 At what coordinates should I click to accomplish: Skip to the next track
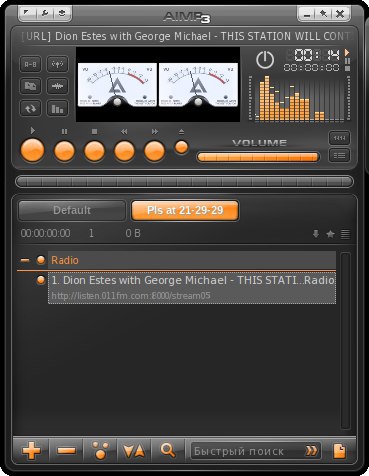point(154,151)
